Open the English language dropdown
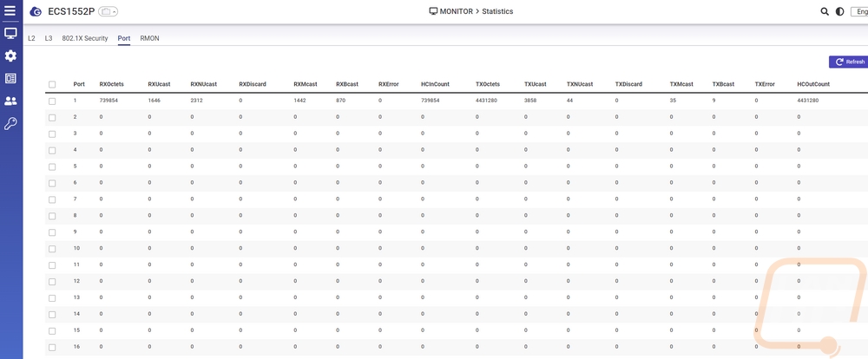 859,11
